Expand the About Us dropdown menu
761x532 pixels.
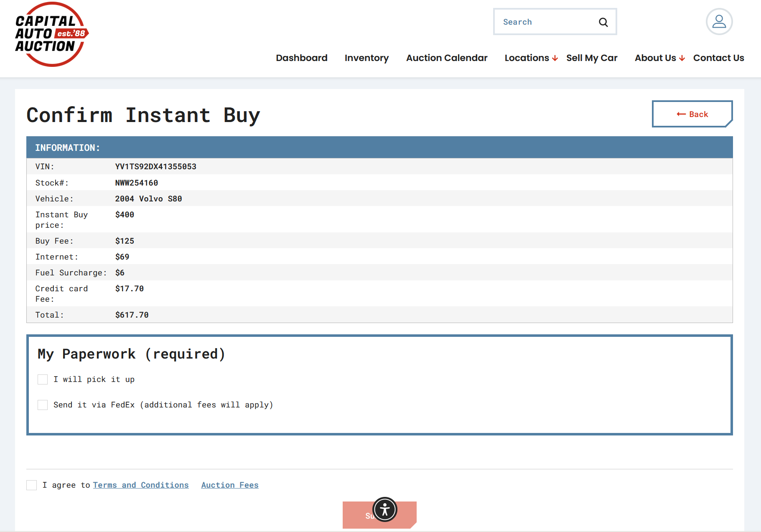point(659,58)
